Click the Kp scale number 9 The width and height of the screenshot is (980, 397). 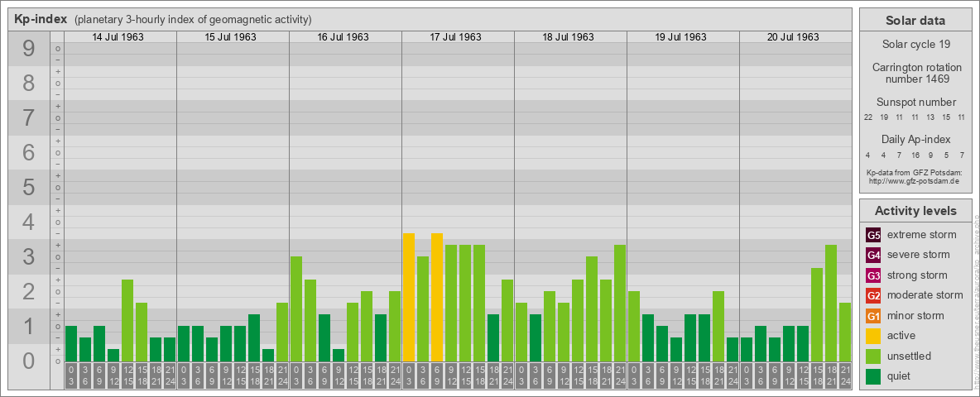coord(28,49)
